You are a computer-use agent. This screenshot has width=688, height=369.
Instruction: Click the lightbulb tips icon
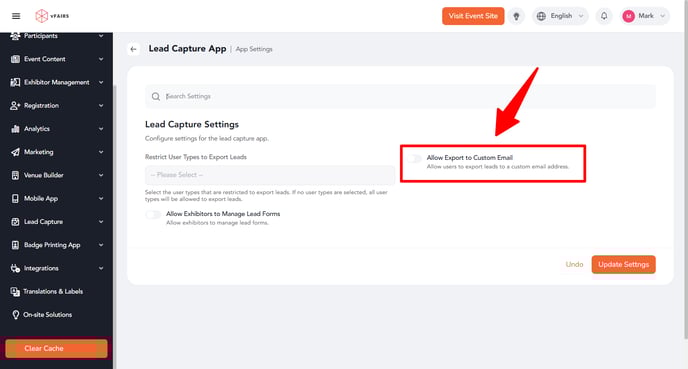pos(516,16)
